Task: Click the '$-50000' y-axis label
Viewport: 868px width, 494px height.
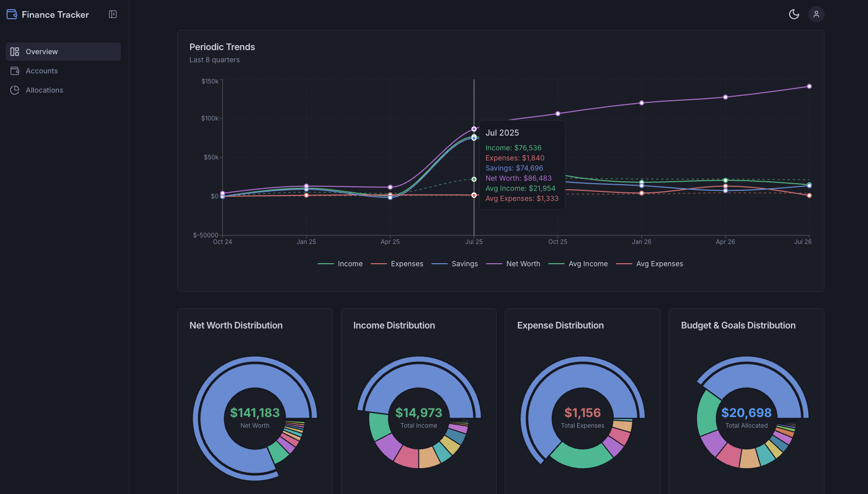Action: (206, 235)
